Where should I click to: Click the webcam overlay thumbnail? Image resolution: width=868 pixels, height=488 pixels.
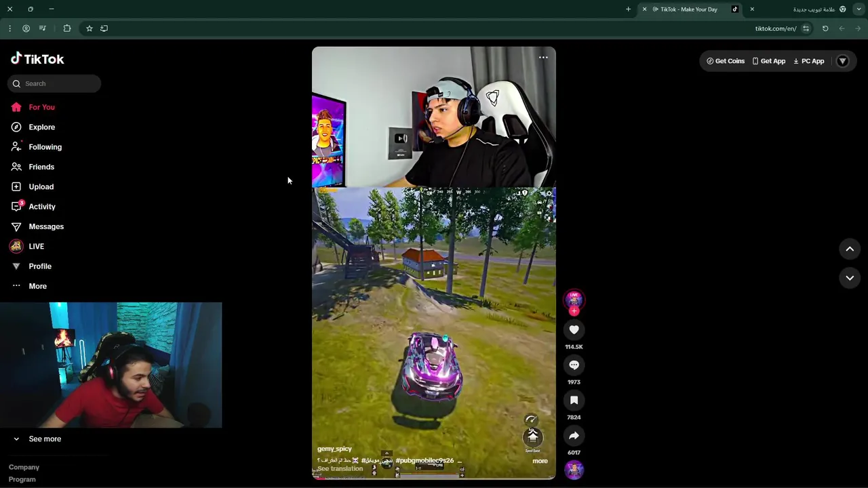pos(111,365)
